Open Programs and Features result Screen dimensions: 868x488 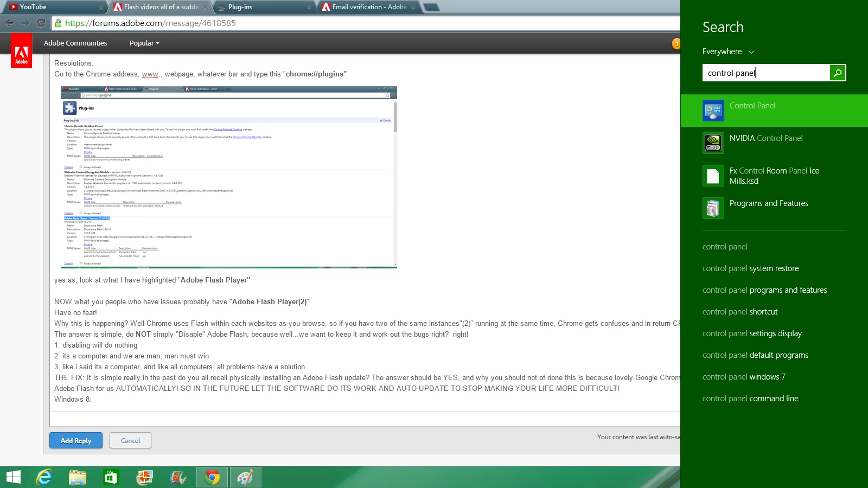pos(774,208)
